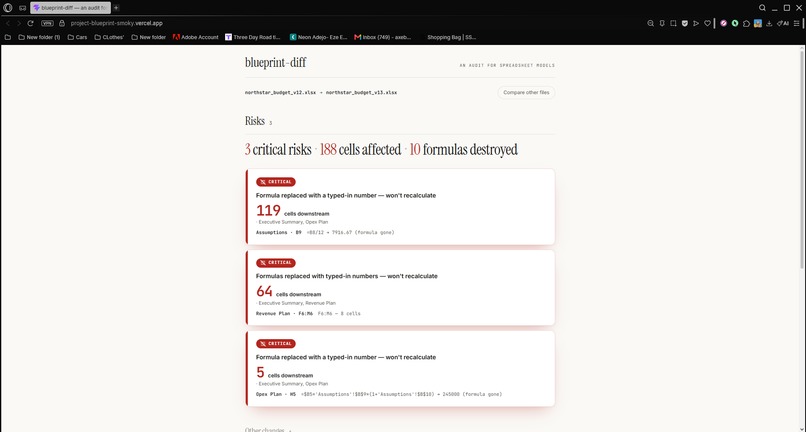The height and width of the screenshot is (432, 806).
Task: Open the first unnamed bookmarks folder
Action: click(8, 37)
